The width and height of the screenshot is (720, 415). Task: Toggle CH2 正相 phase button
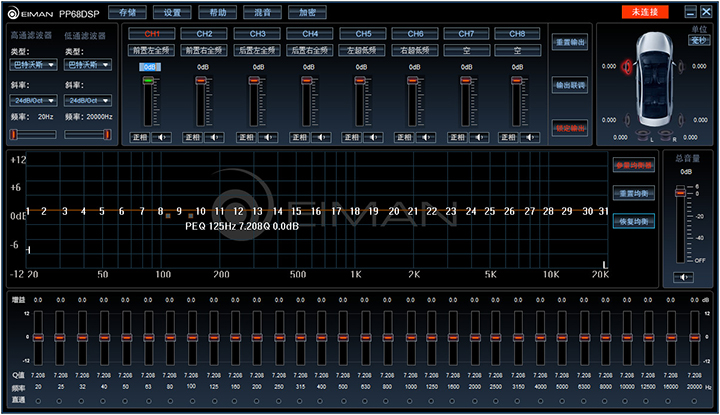192,137
